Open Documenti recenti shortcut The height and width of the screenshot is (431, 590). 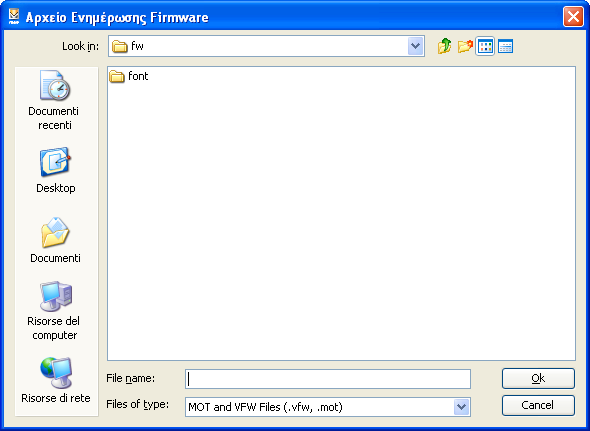[55, 101]
